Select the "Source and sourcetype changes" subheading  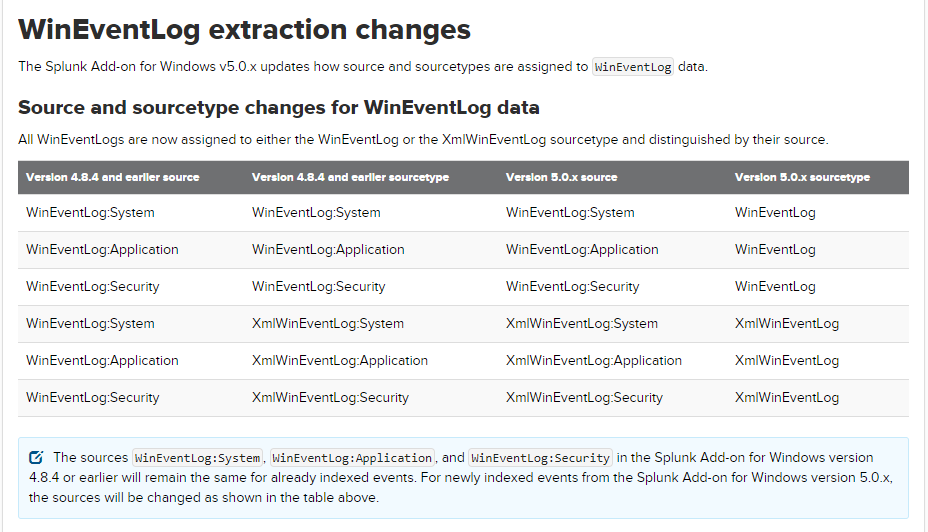(x=279, y=107)
